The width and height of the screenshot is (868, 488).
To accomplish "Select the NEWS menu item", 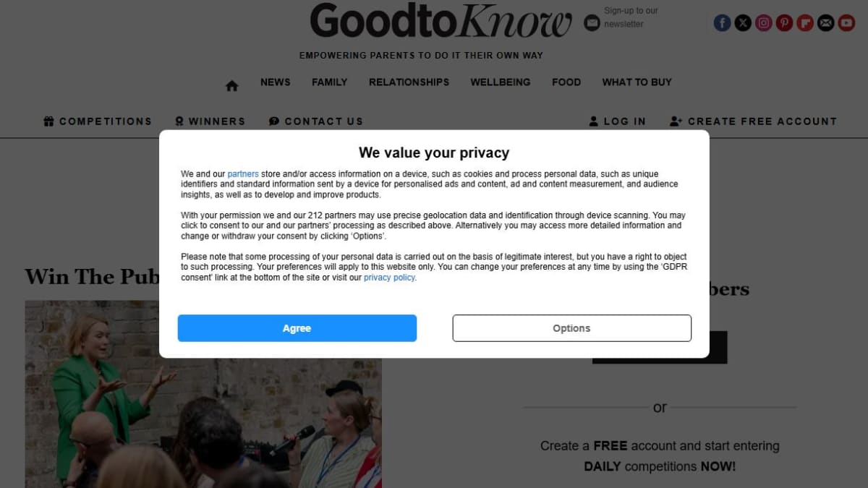I will click(x=276, y=82).
